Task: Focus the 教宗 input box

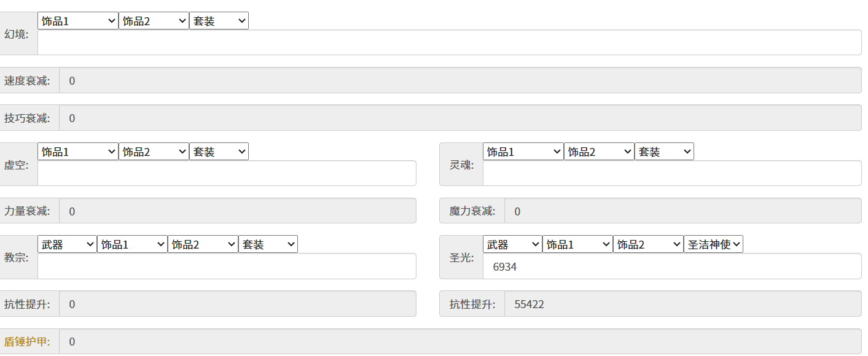Action: (x=227, y=266)
